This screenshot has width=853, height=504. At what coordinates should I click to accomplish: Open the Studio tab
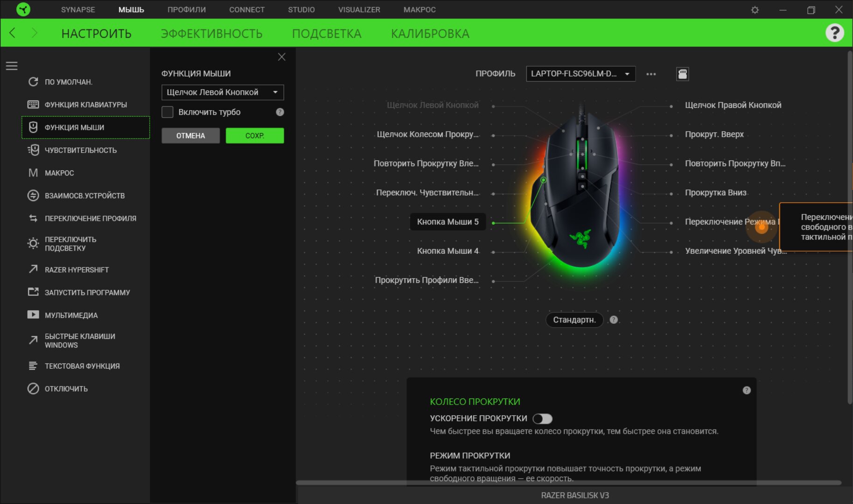pyautogui.click(x=301, y=9)
